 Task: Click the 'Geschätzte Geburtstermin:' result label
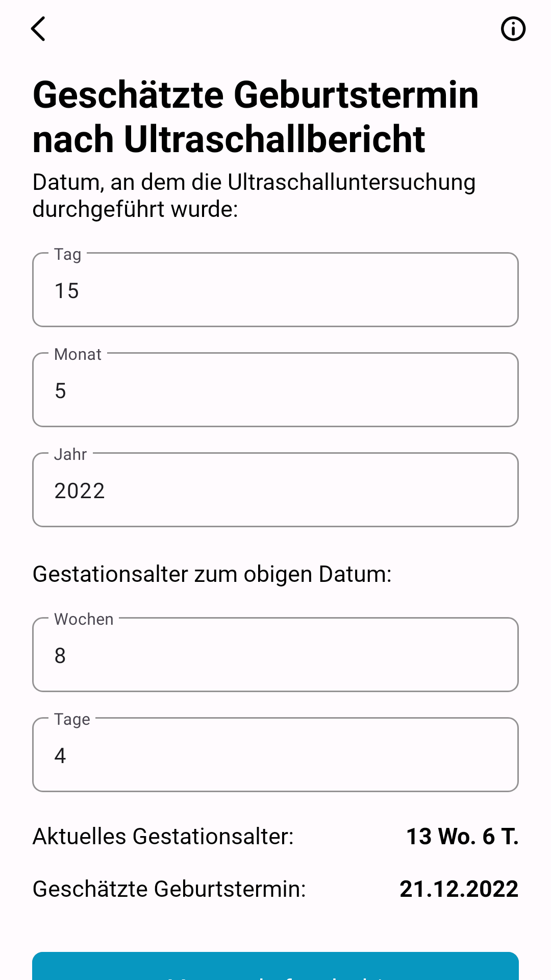click(169, 889)
